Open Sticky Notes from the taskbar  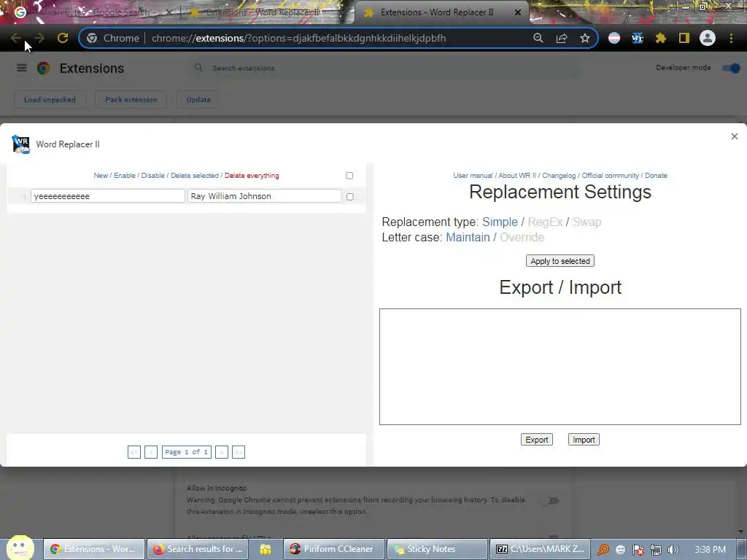click(x=438, y=549)
